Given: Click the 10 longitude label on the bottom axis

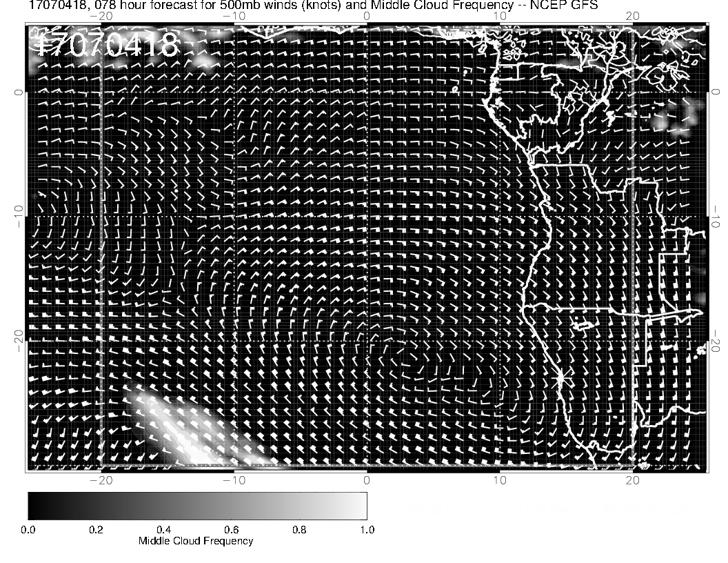Looking at the screenshot, I should click(499, 480).
